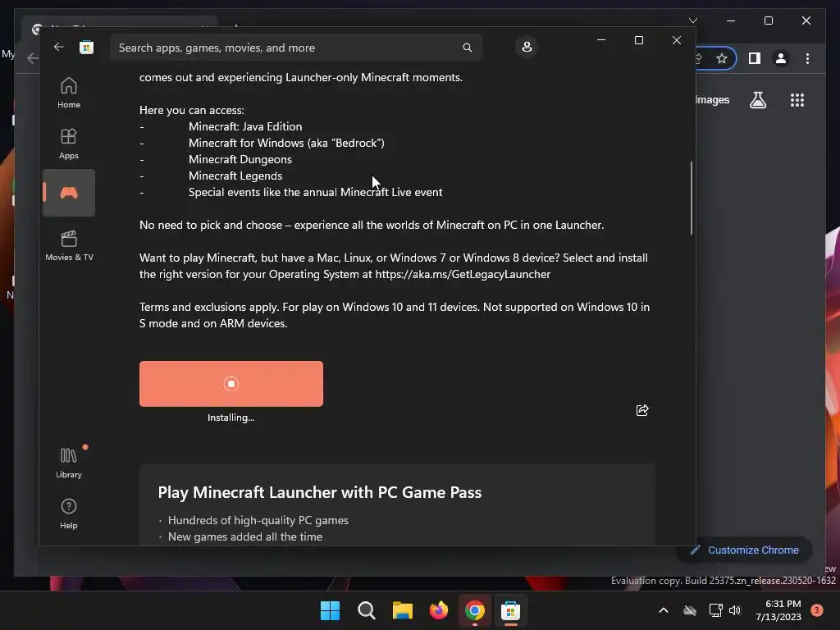This screenshot has height=630, width=840.
Task: Toggle Chrome side panel icon
Action: coord(755,58)
